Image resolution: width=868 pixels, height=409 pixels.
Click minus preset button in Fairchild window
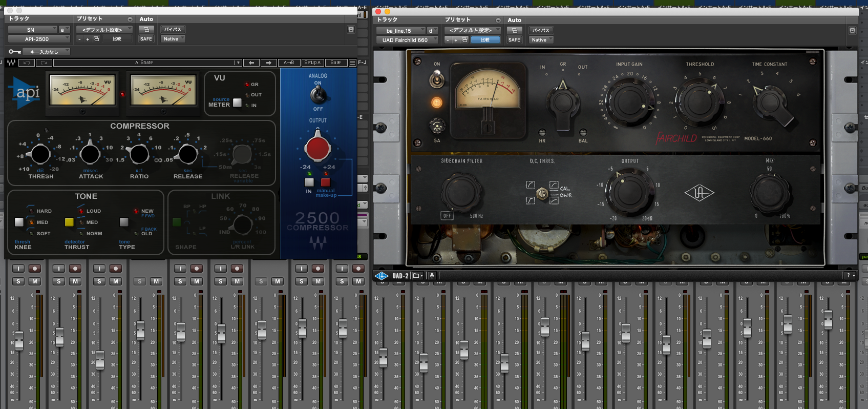(x=448, y=39)
